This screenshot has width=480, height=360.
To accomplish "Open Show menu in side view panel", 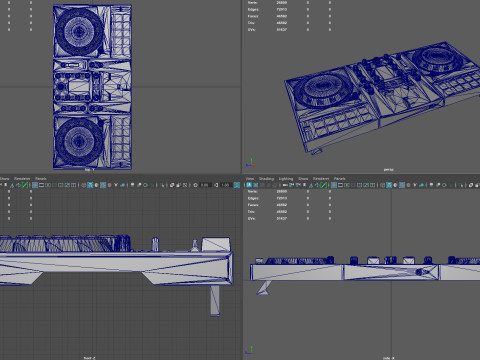I will pyautogui.click(x=303, y=179).
